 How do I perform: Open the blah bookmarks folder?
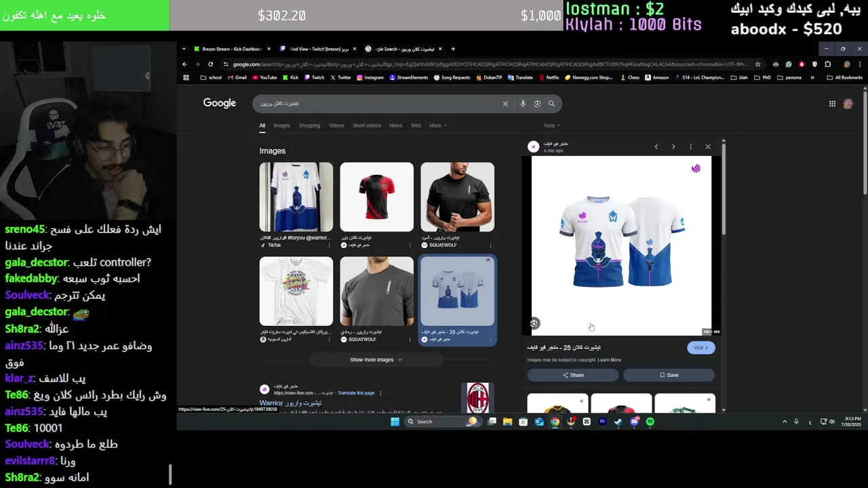(x=738, y=77)
